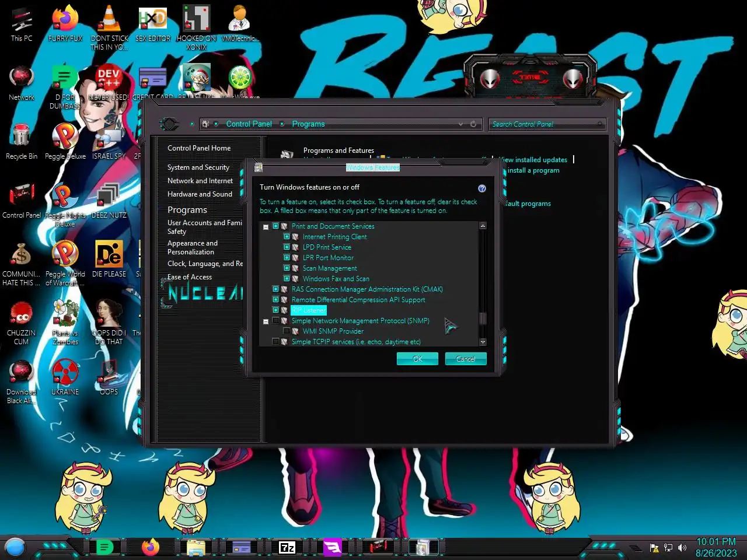747x560 pixels.
Task: Open File Explorer from the taskbar
Action: (196, 547)
